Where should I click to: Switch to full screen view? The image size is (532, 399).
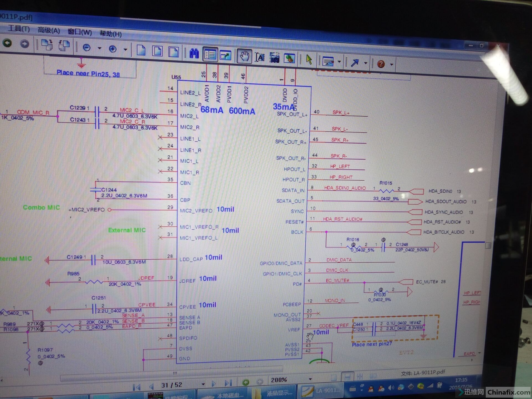click(226, 55)
